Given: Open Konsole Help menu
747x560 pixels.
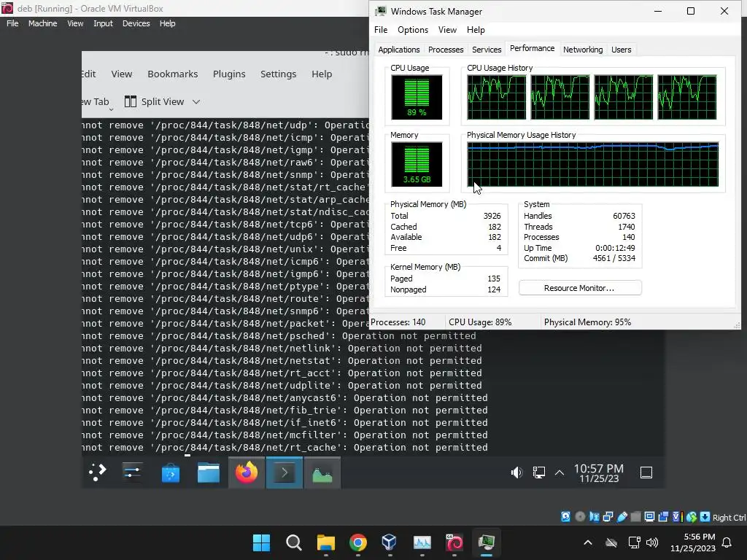Looking at the screenshot, I should click(x=322, y=74).
